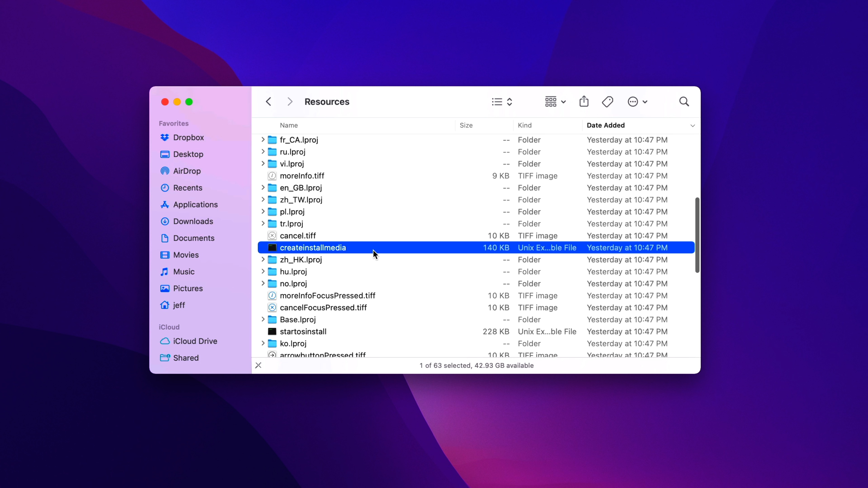Viewport: 868px width, 488px height.
Task: Collapse arrow options on Date Added column
Action: pos(692,125)
